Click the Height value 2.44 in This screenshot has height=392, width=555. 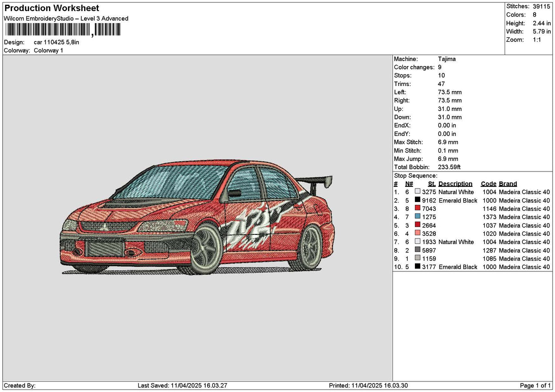pyautogui.click(x=542, y=23)
